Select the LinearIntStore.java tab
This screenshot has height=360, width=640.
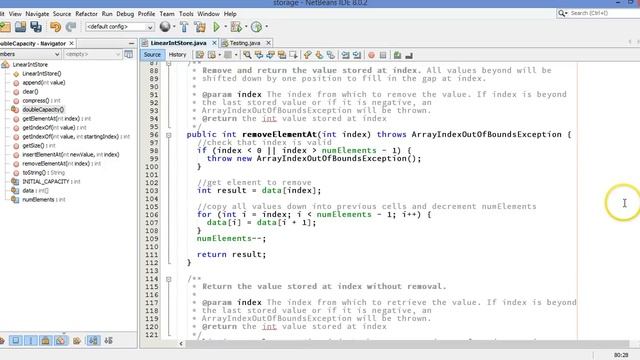click(178, 43)
